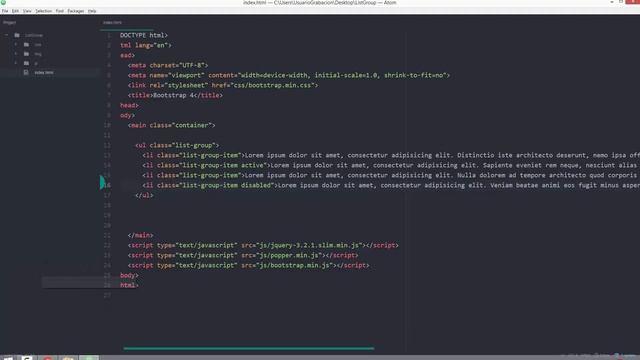
Task: Click the li "list-group-item disabled" line
Action: coord(391,185)
